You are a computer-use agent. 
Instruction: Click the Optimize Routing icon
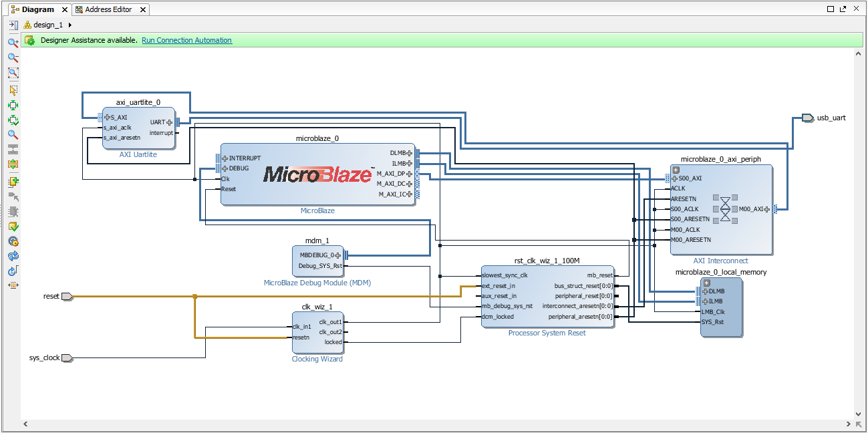[x=13, y=271]
